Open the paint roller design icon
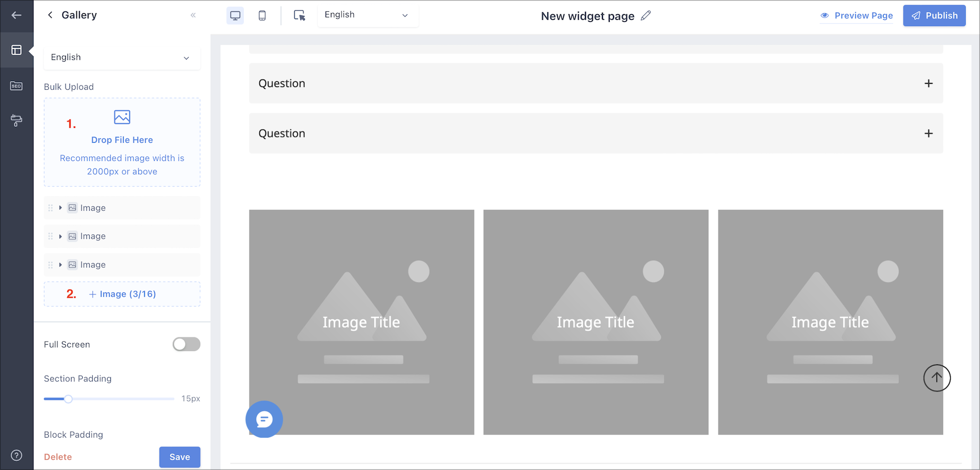Image resolution: width=980 pixels, height=470 pixels. click(16, 120)
